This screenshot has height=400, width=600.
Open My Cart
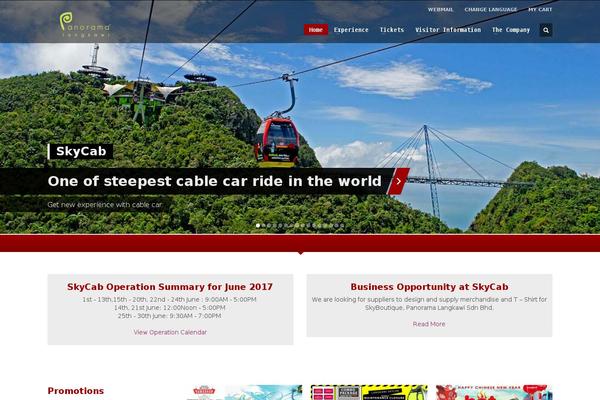click(540, 10)
